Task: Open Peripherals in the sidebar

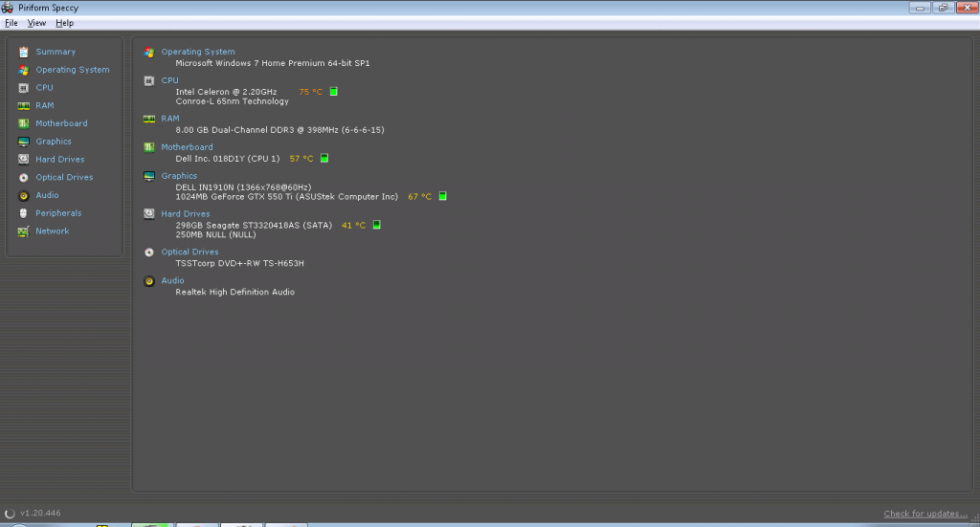Action: (57, 213)
